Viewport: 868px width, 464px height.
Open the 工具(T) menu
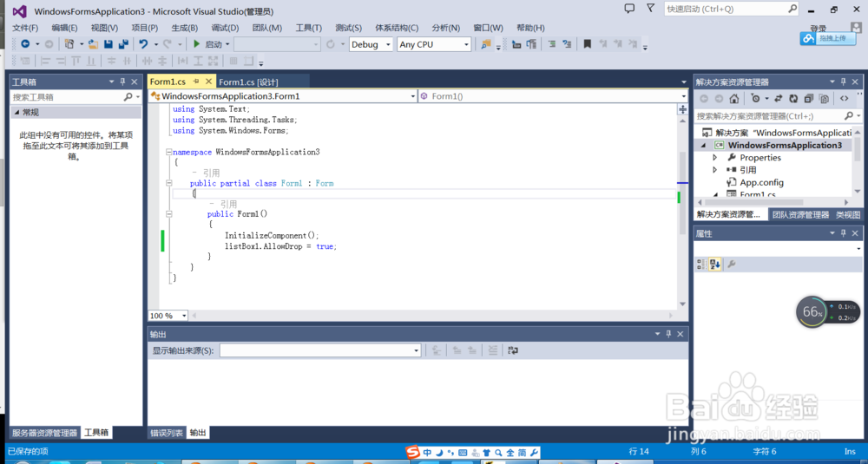(x=308, y=28)
